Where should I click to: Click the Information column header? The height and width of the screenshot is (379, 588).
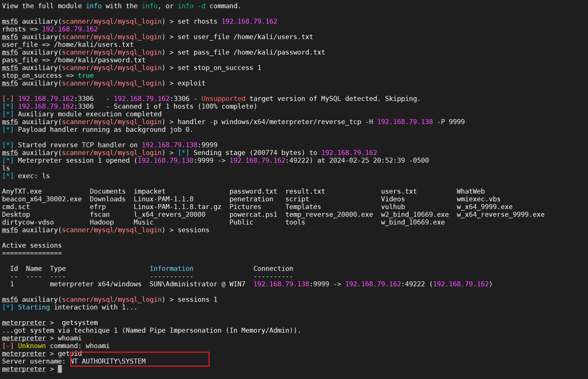pos(171,269)
